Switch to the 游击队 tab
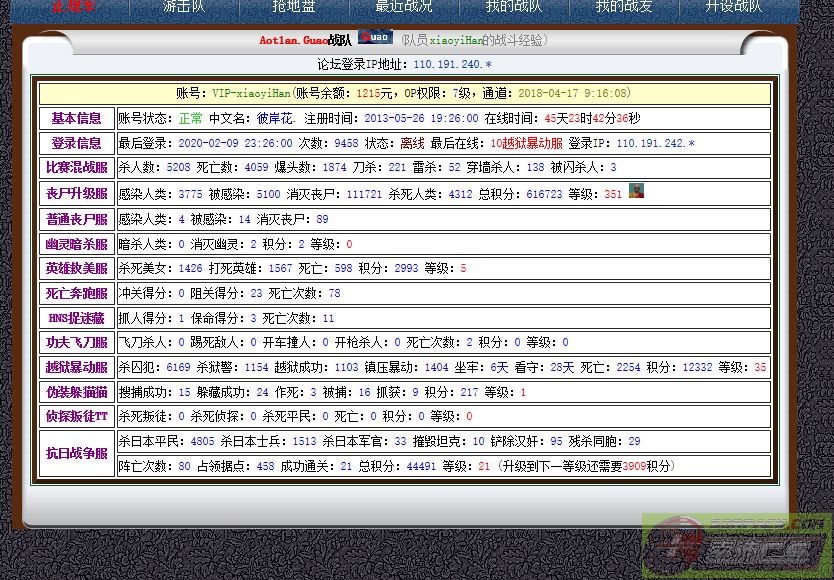 point(184,6)
